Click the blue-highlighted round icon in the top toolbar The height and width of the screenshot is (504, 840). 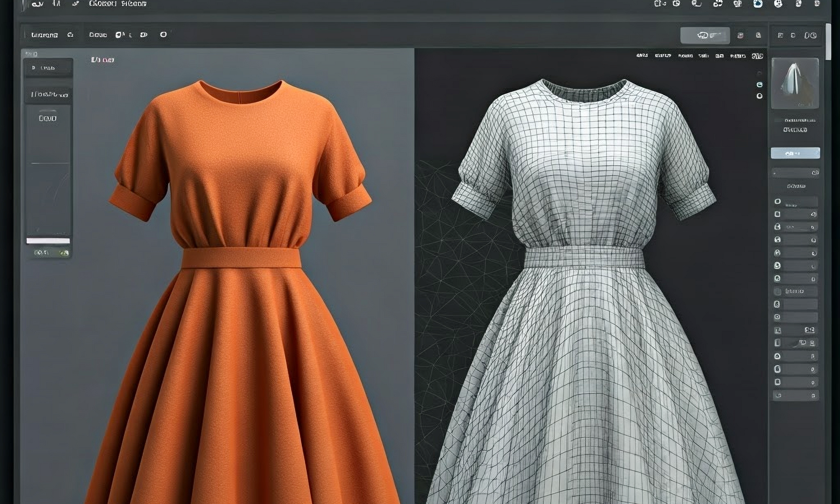[x=758, y=3]
